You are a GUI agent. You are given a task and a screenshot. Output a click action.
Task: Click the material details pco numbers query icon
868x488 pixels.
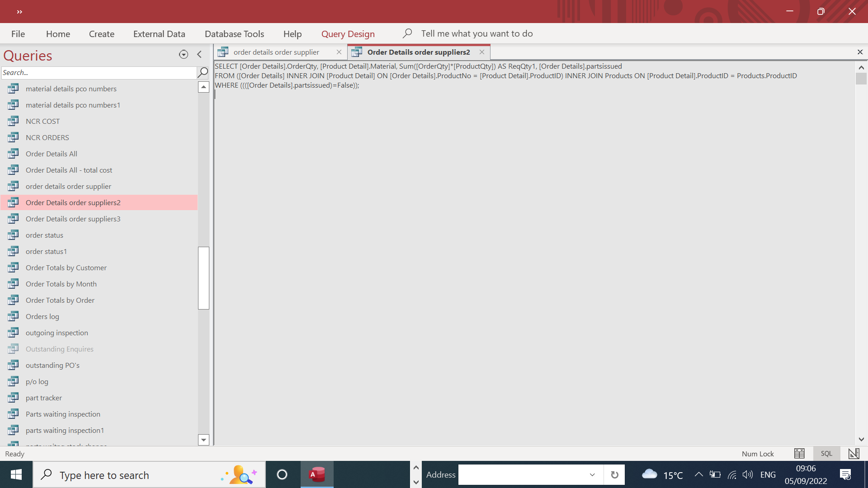pos(13,89)
